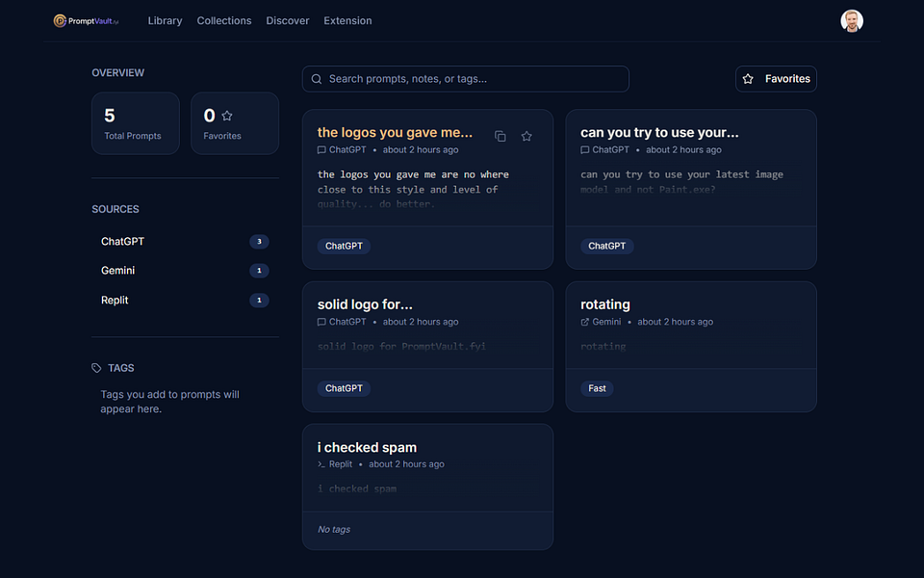Click the PromptVault logo

click(x=86, y=20)
